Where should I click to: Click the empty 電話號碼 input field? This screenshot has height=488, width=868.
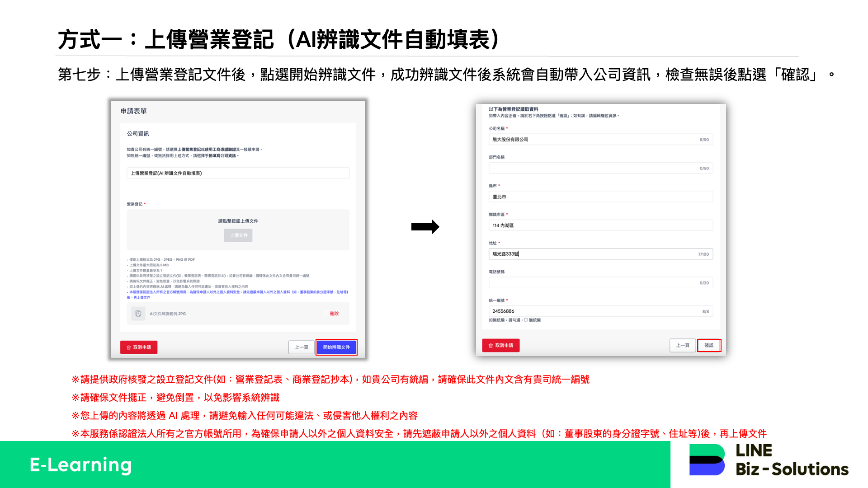[600, 282]
